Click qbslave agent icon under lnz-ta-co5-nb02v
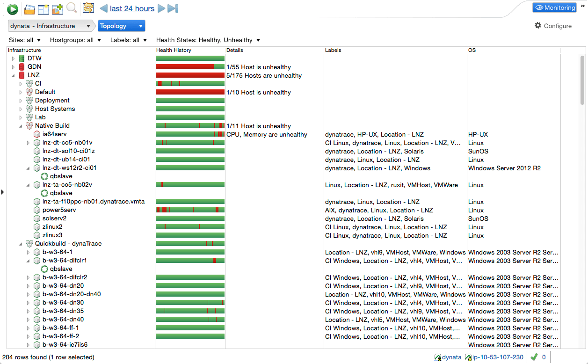This screenshot has height=364, width=588. click(44, 193)
